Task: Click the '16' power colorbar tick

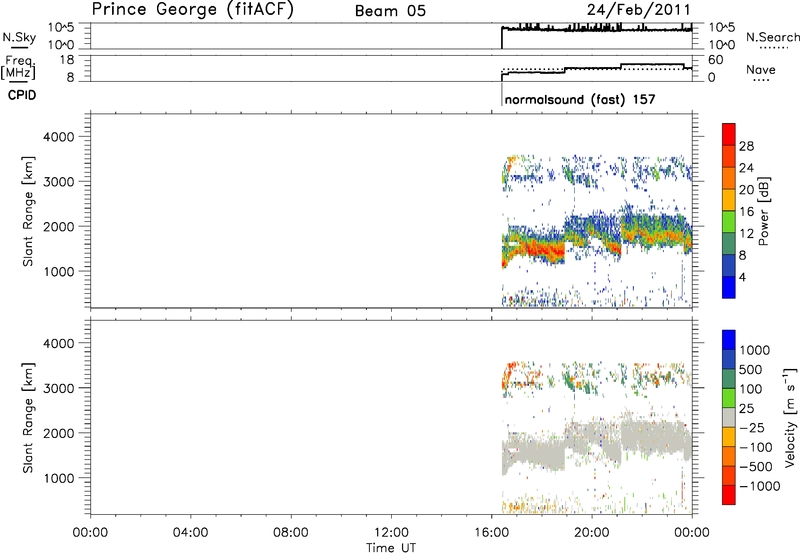Action: pyautogui.click(x=746, y=212)
